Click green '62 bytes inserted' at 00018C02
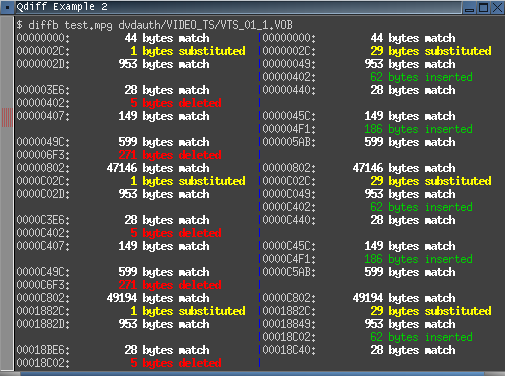This screenshot has width=505, height=376. (421, 337)
